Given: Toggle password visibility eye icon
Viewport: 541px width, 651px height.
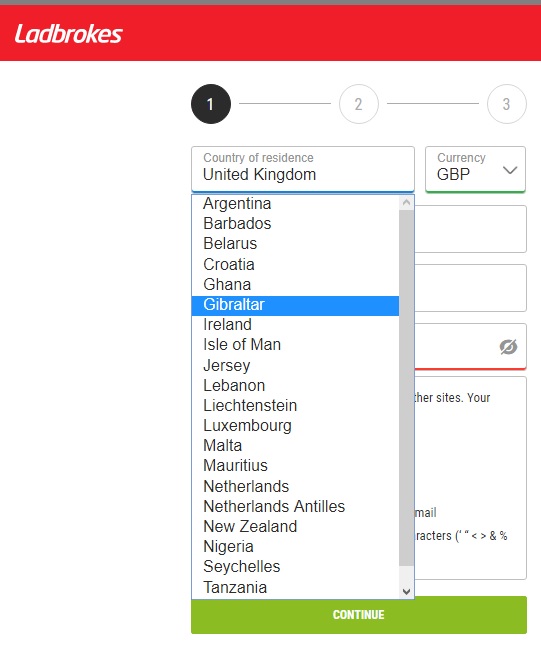Looking at the screenshot, I should pyautogui.click(x=508, y=347).
